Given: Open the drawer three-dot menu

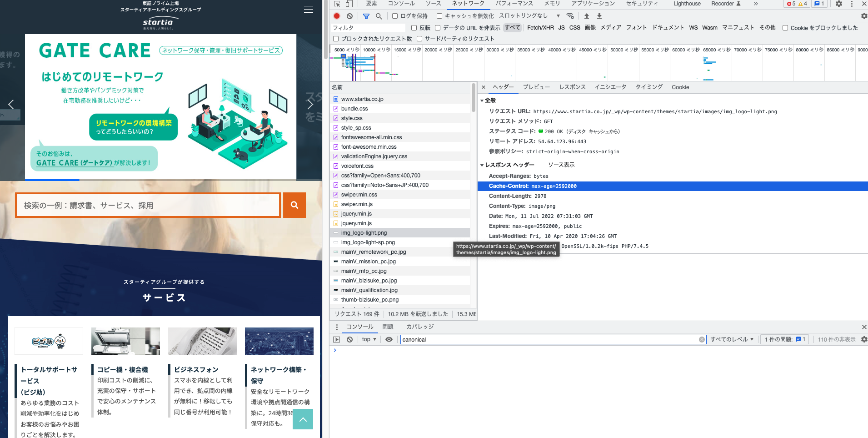Looking at the screenshot, I should point(337,327).
